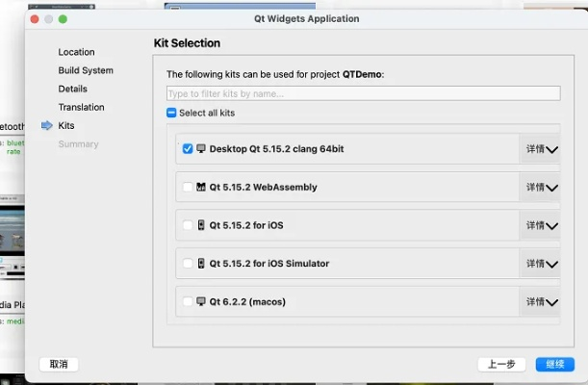The width and height of the screenshot is (588, 385).
Task: Click the phone icon for Qt 5.15.2 for iOS
Action: tap(201, 225)
